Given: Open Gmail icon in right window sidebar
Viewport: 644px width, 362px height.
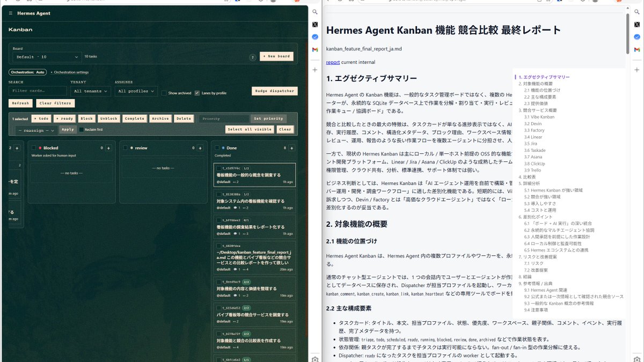Looking at the screenshot, I should [637, 50].
